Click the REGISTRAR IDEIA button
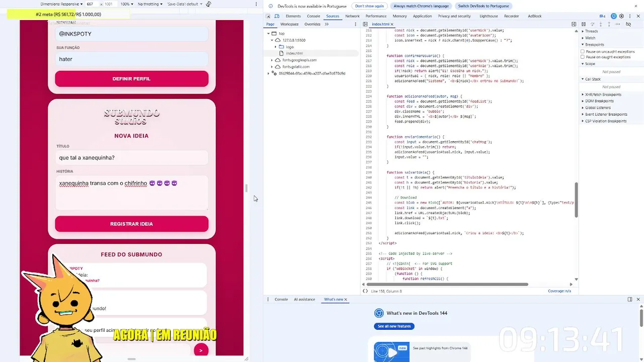Screen dimensions: 644x362 (x=132, y=224)
